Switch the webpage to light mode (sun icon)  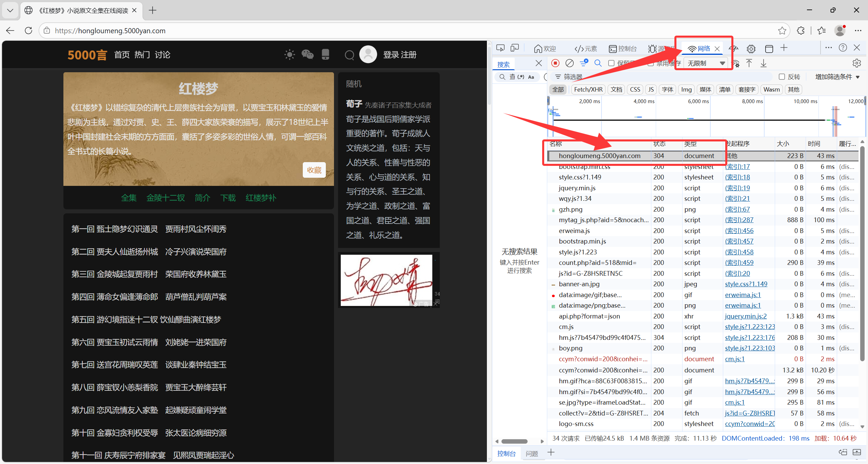(290, 55)
